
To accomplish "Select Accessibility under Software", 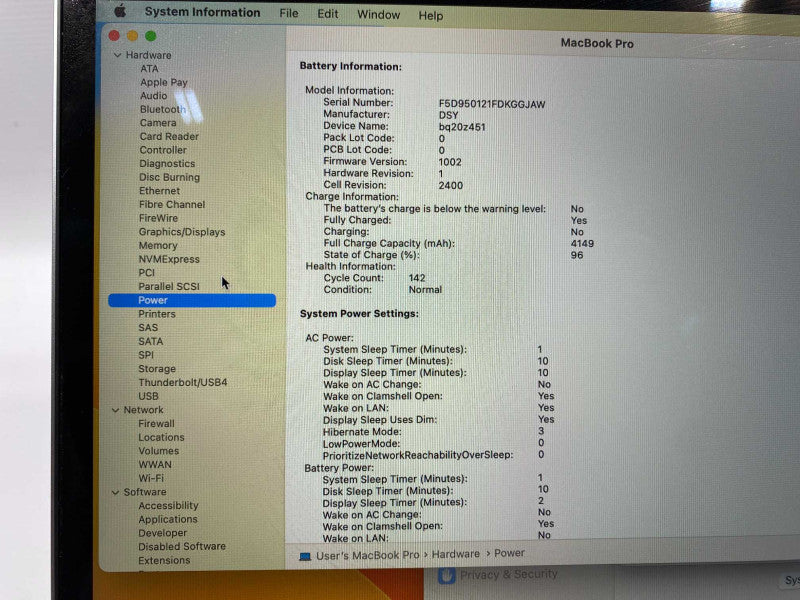I will tap(168, 506).
